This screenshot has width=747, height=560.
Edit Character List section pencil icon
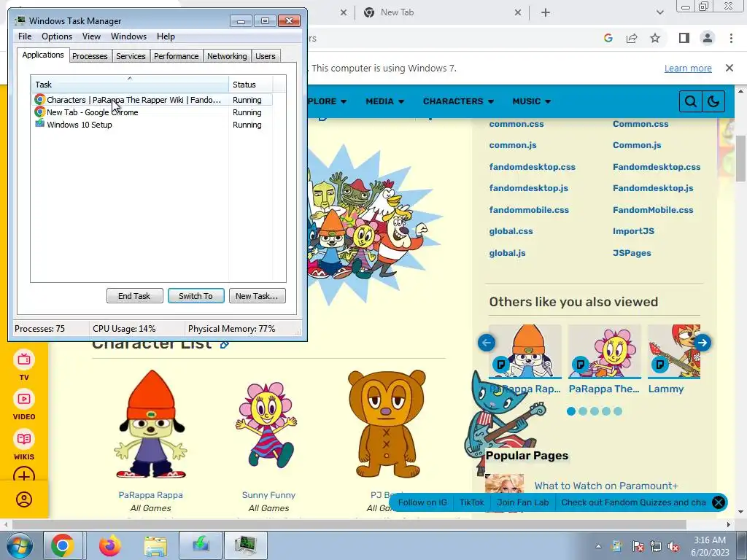coord(225,344)
